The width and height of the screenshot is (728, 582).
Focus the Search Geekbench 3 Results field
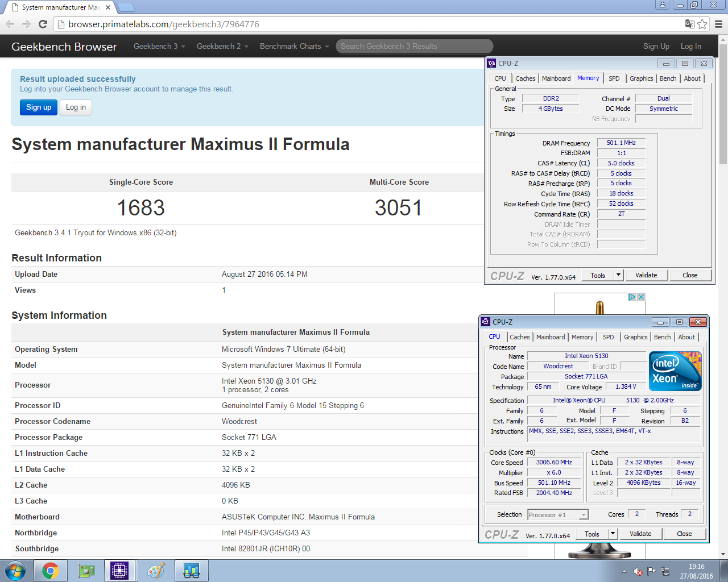pos(415,46)
